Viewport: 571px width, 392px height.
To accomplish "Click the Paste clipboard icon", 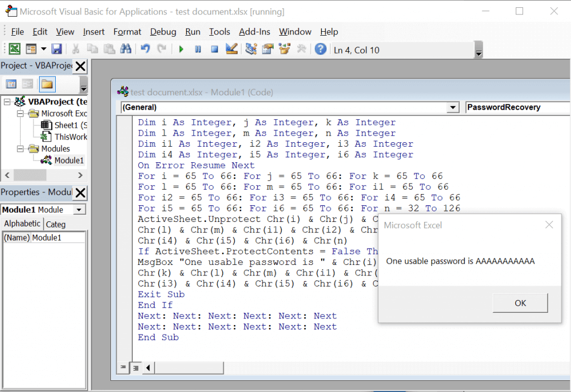I will coord(109,49).
